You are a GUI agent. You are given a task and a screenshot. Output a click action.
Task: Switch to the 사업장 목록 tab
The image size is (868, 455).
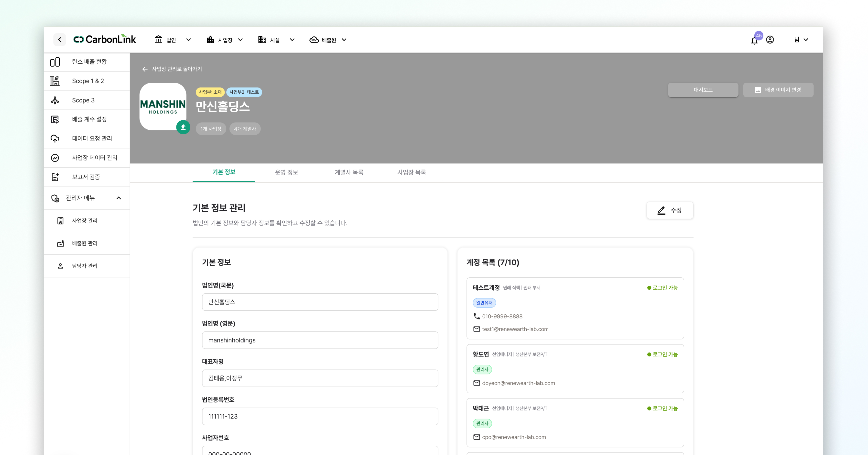(412, 172)
